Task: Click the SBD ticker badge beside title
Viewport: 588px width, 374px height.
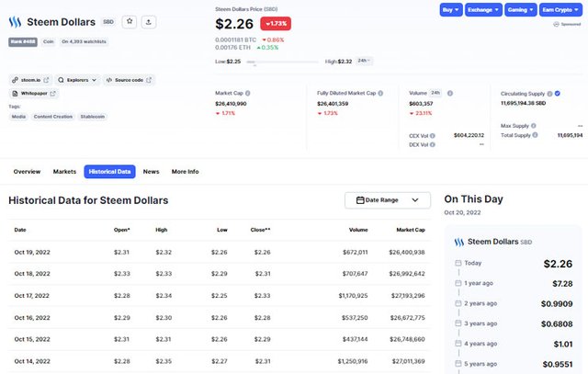Action: point(108,22)
